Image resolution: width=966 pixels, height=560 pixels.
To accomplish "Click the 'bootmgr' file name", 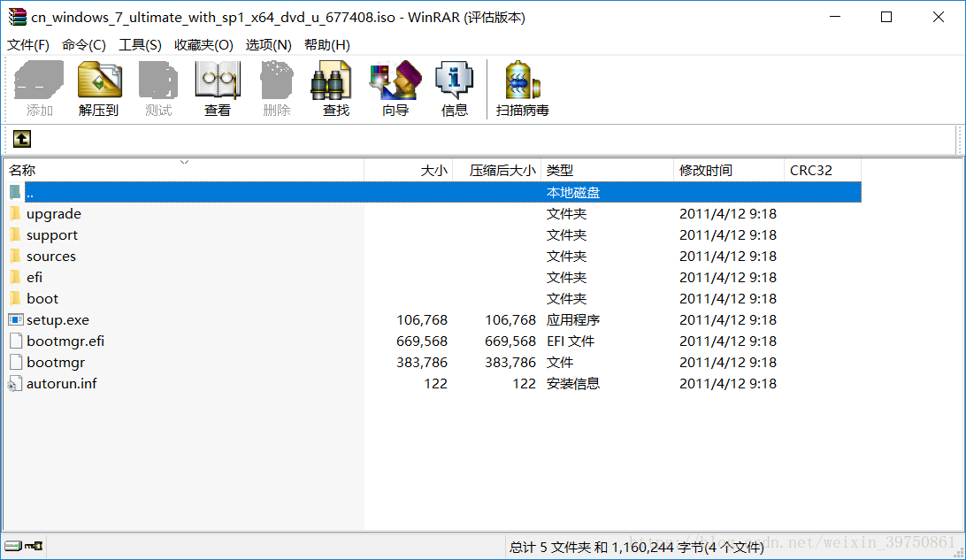I will coord(56,363).
